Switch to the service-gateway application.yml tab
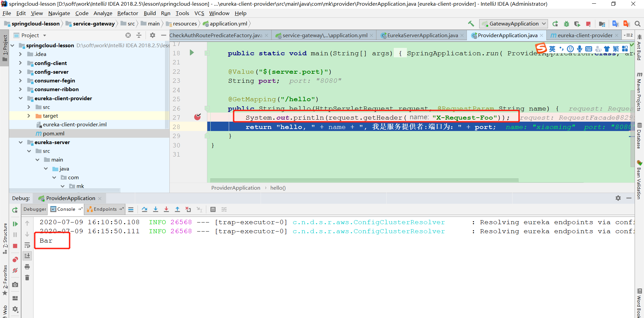 click(x=325, y=35)
